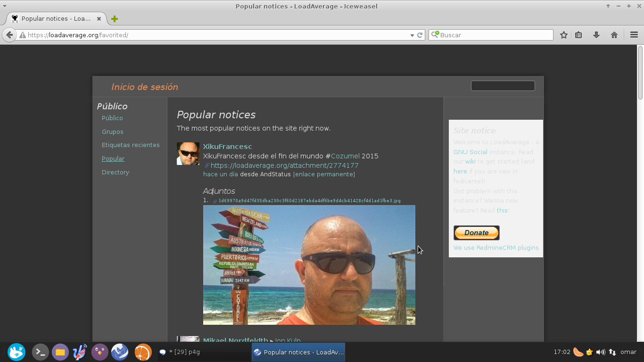Click the yellow star-face tray icon
Screen dimensions: 644x362
click(589, 352)
